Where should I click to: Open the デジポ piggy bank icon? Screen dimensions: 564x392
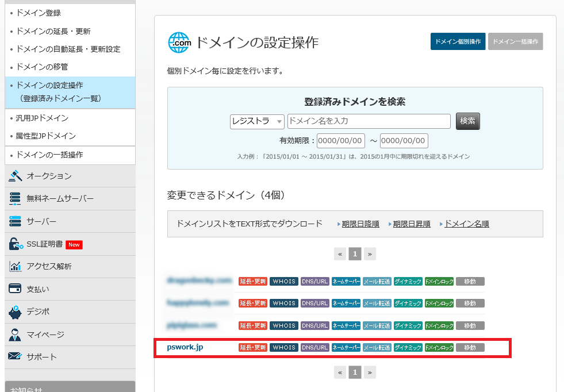pyautogui.click(x=16, y=312)
